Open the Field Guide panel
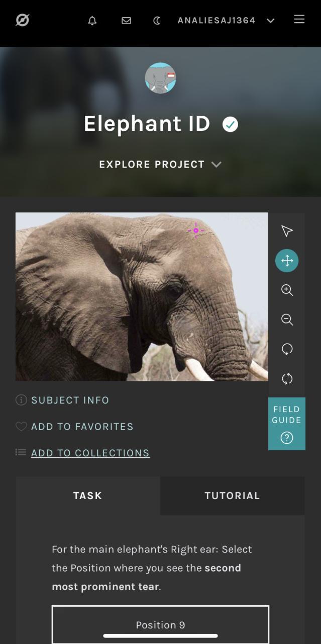 [x=287, y=424]
